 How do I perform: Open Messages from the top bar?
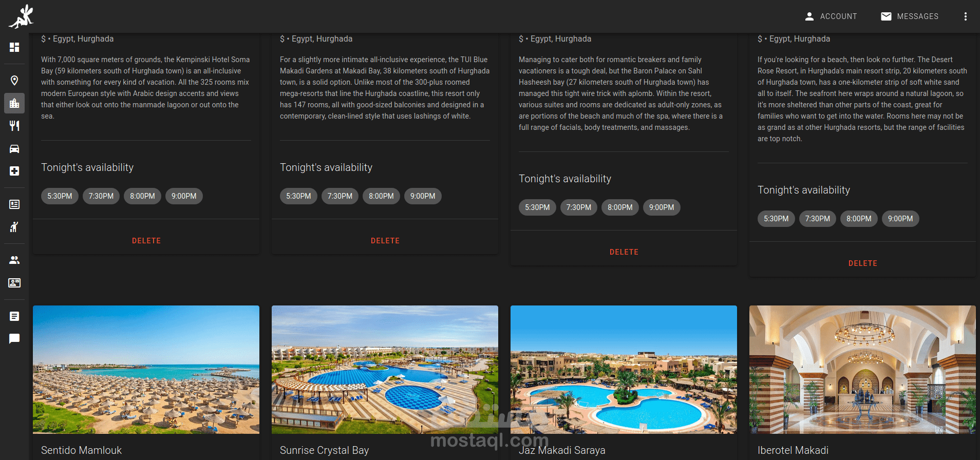coord(910,16)
